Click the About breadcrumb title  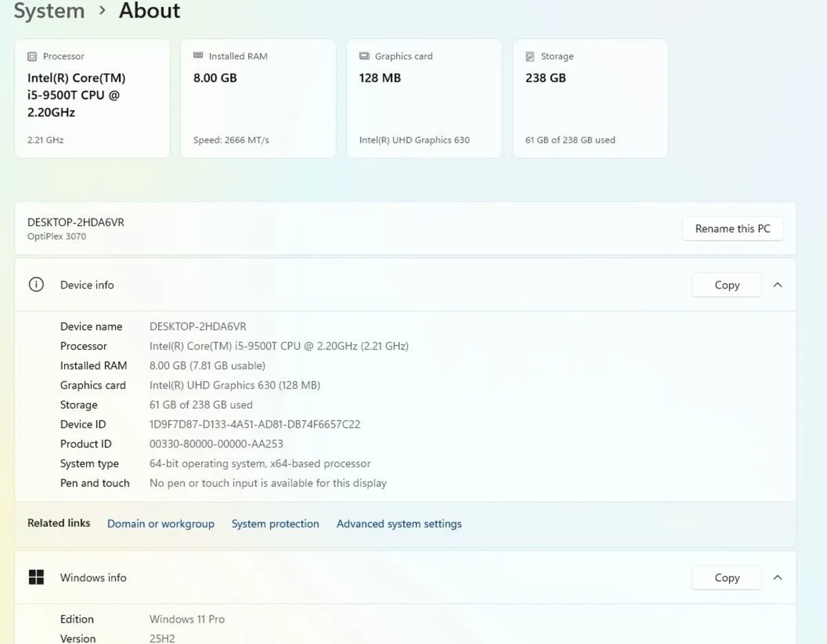(x=150, y=11)
